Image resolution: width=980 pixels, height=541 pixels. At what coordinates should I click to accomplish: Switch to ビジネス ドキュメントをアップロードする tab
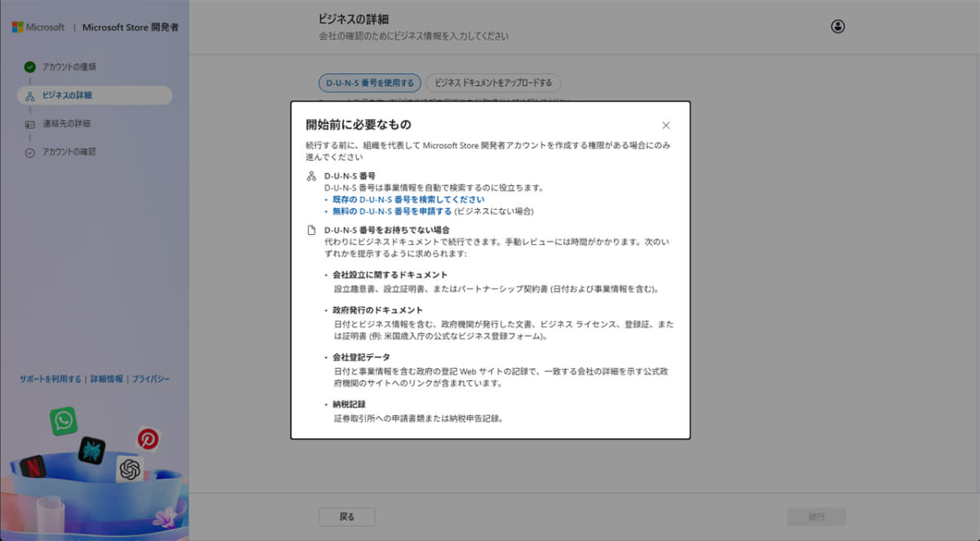click(493, 82)
